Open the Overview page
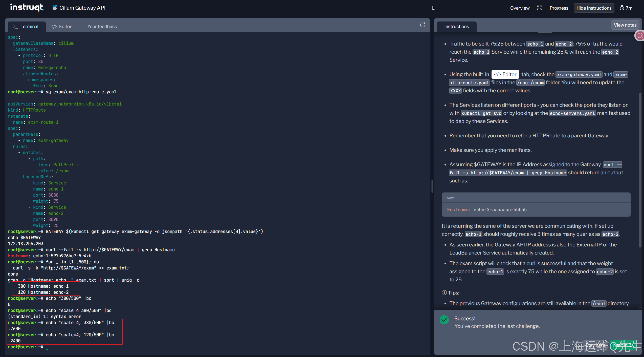The height and width of the screenshot is (357, 644). (520, 8)
